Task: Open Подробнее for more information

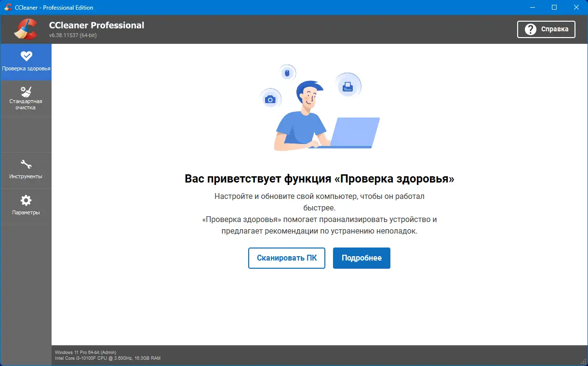Action: (361, 258)
